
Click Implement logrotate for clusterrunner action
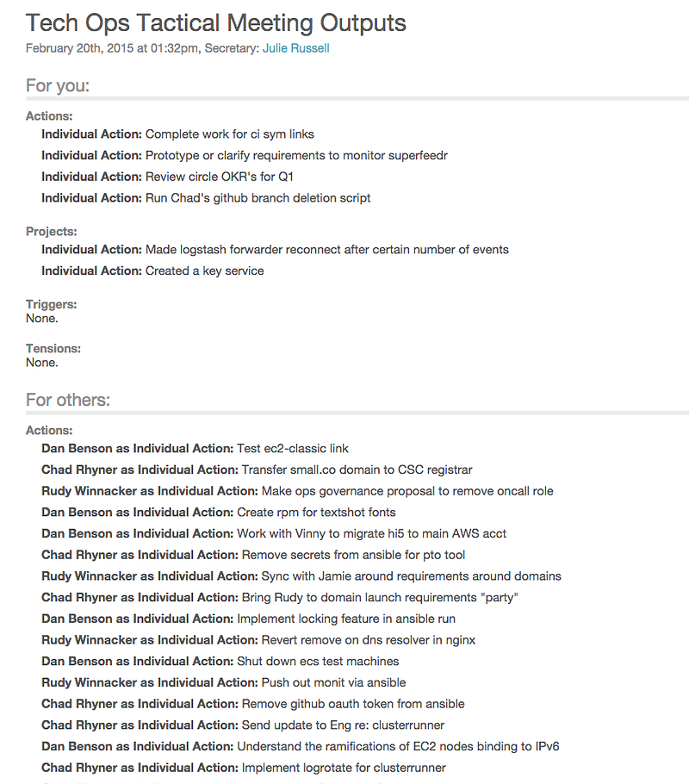coord(244,768)
